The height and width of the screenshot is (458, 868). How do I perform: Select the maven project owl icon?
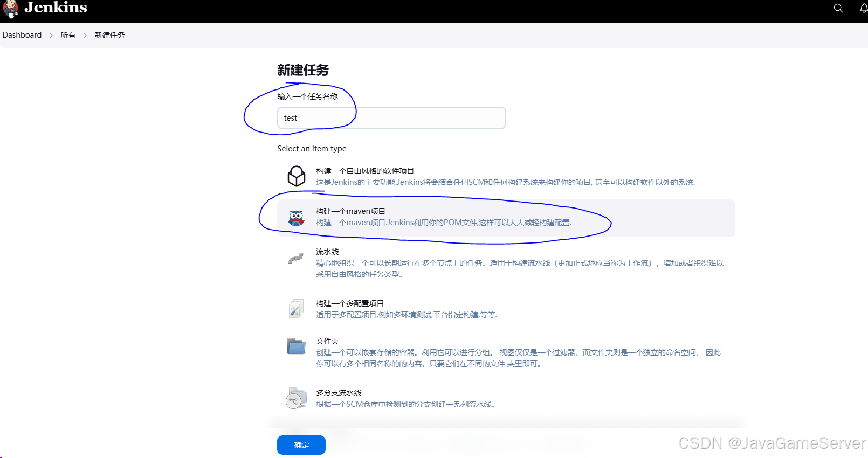pos(297,218)
